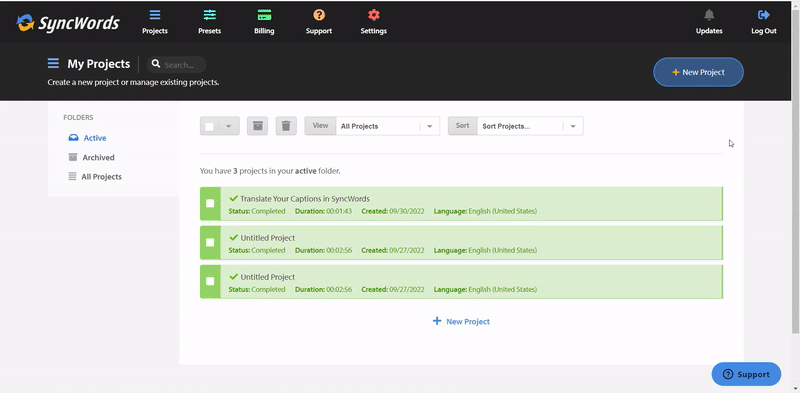
Task: Select the Active folder
Action: [x=95, y=138]
